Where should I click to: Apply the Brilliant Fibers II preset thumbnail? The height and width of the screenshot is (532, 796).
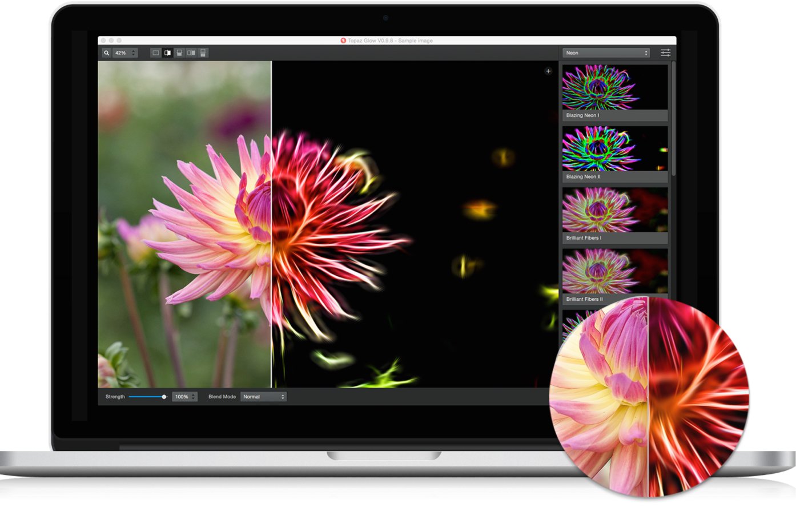click(615, 271)
